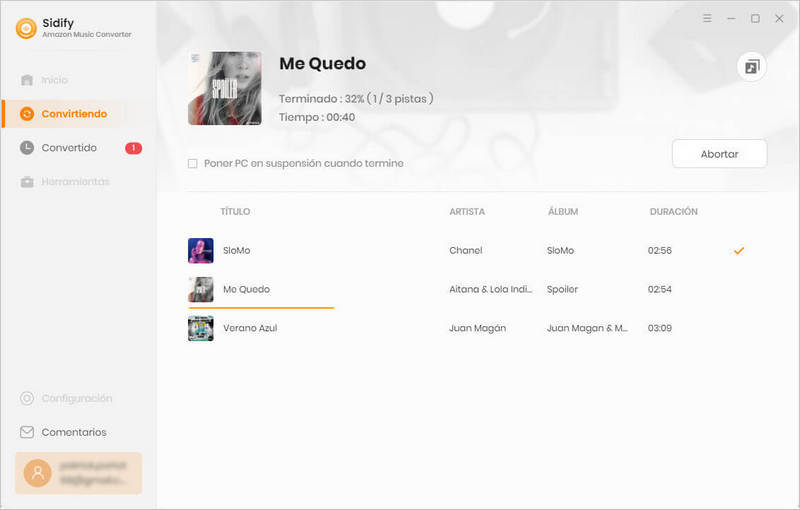The height and width of the screenshot is (510, 800).
Task: Click the Comentarios envelope icon
Action: 27,432
